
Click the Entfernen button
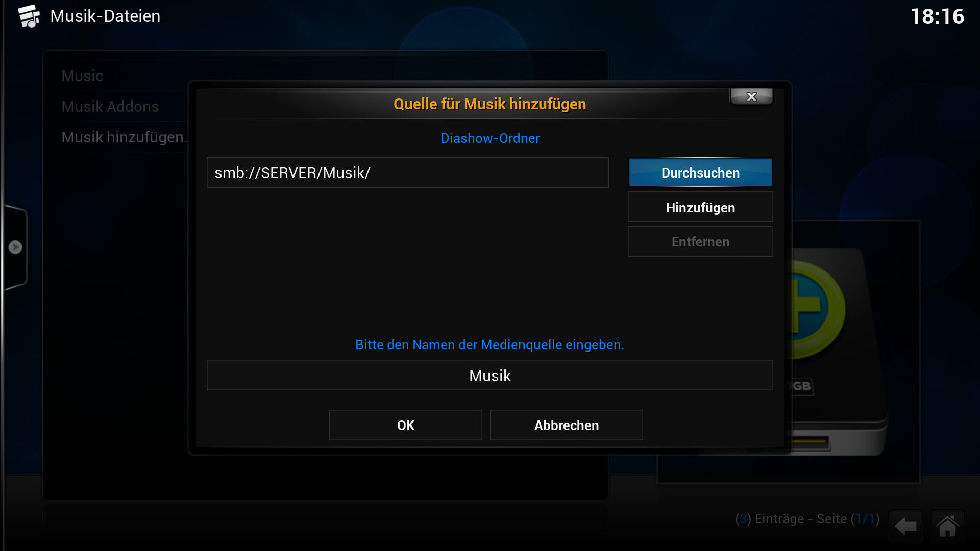700,242
